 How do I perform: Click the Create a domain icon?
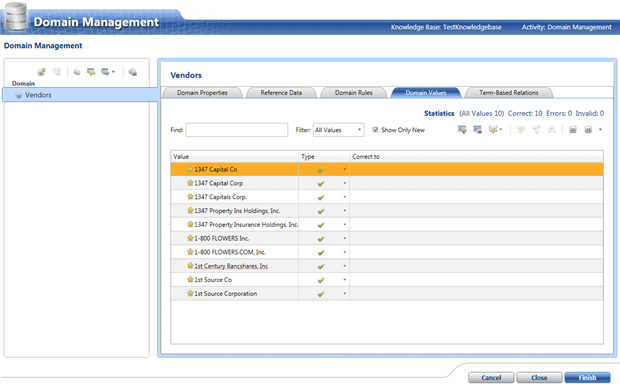pyautogui.click(x=41, y=72)
